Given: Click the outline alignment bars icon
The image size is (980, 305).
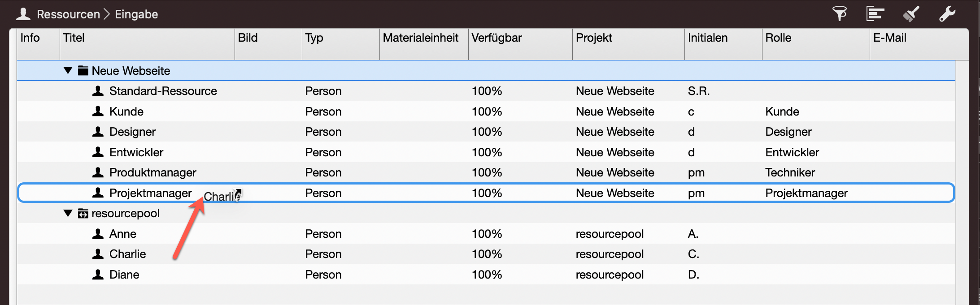Looking at the screenshot, I should tap(875, 14).
